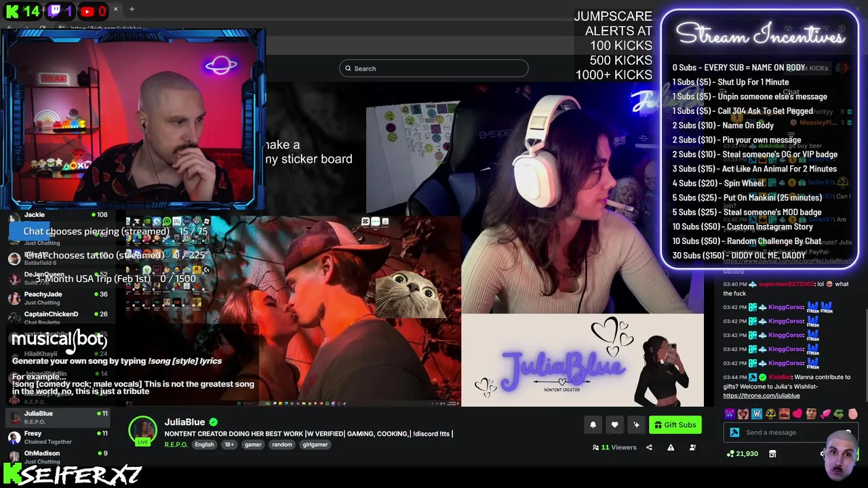The height and width of the screenshot is (488, 868).
Task: Open the JuliaBlue profile avatar with LIVE badge
Action: pyautogui.click(x=143, y=431)
